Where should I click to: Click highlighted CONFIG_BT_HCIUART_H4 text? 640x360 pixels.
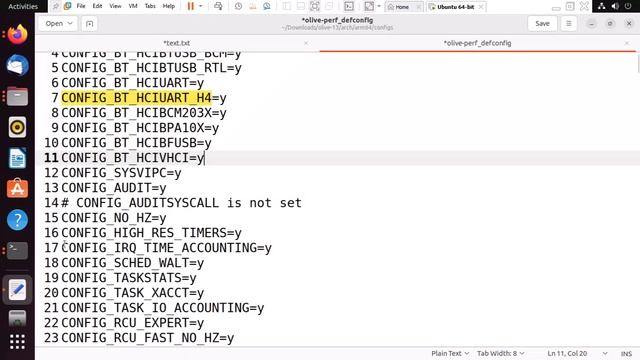pyautogui.click(x=136, y=98)
